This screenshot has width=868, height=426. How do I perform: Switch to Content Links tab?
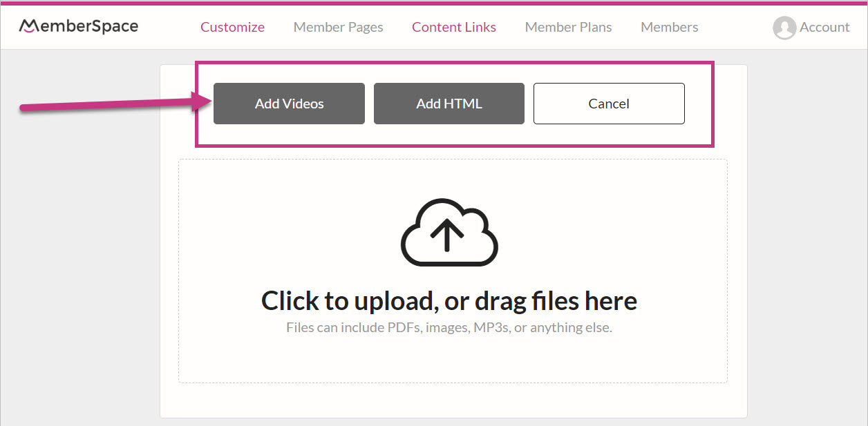pos(454,28)
